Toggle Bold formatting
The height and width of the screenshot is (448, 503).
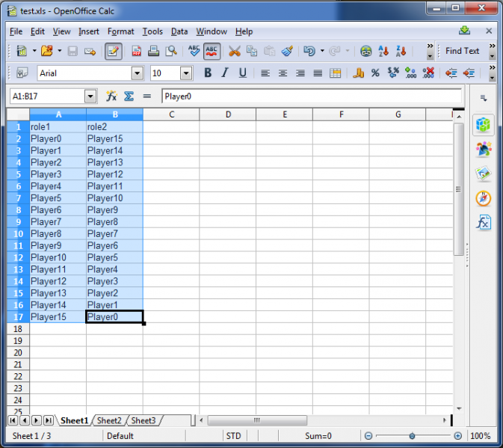pyautogui.click(x=207, y=73)
